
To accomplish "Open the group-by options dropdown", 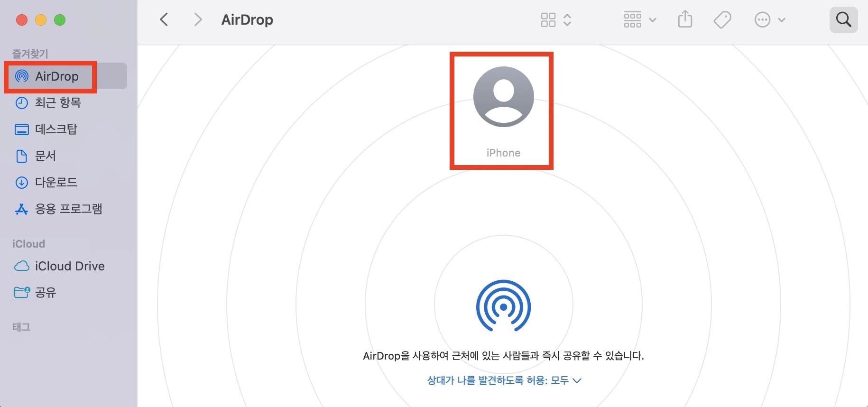I will pos(639,20).
